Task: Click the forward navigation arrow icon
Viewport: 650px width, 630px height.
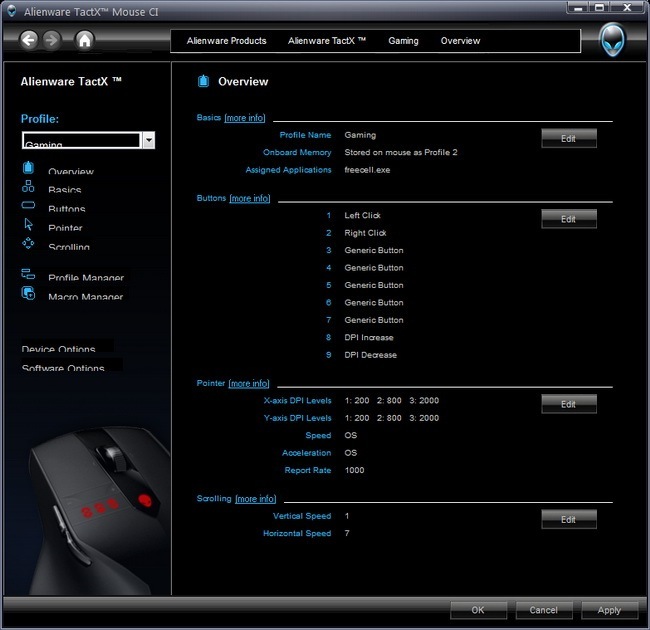Action: coord(52,40)
